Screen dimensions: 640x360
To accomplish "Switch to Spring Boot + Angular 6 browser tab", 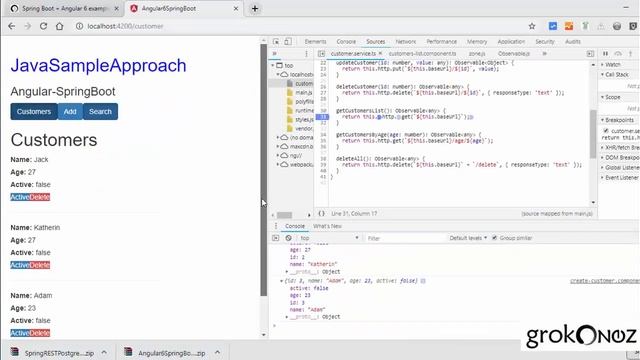I will (64, 9).
